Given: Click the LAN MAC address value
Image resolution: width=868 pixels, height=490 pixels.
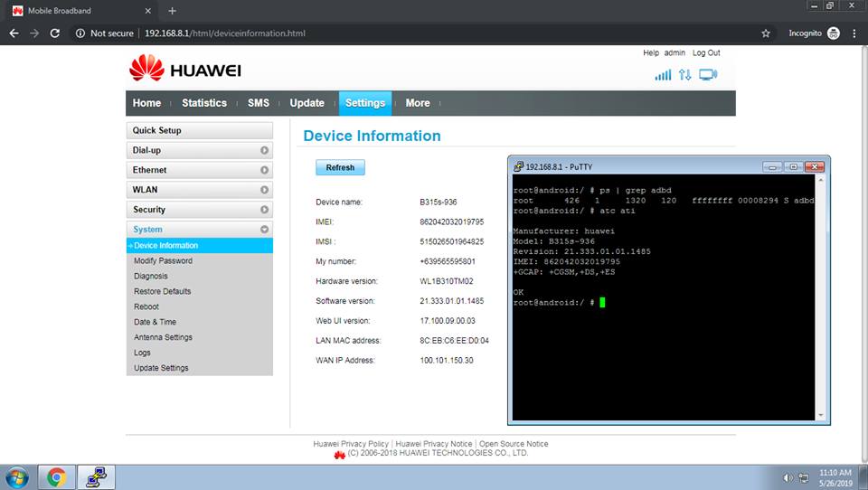Looking at the screenshot, I should point(455,341).
